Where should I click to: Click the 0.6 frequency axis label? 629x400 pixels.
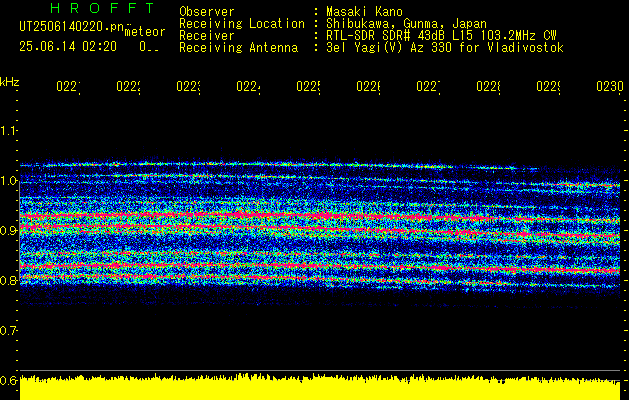(x=8, y=380)
